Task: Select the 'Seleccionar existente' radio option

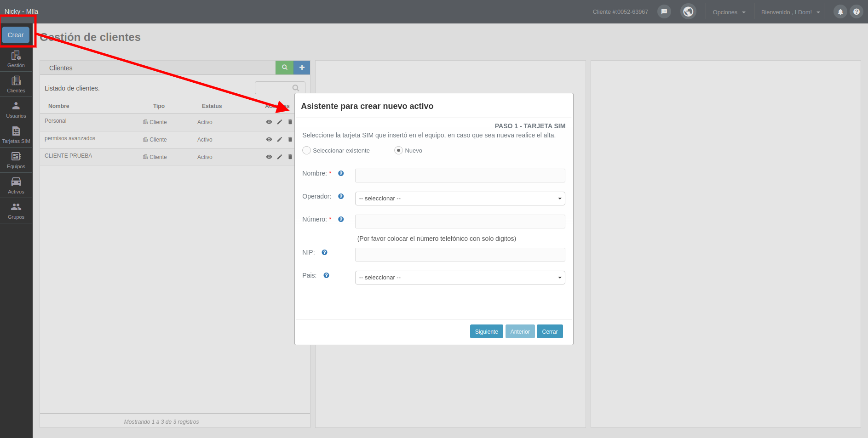Action: click(307, 150)
